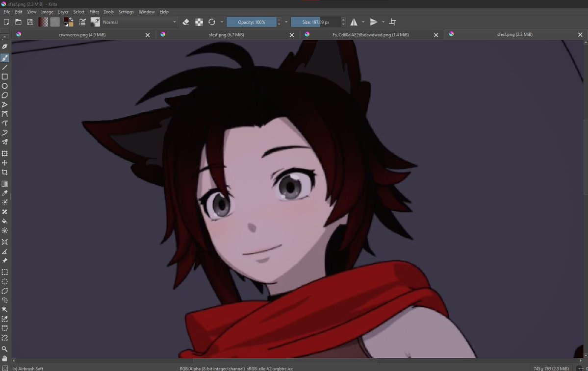Toggle horizontal mirror tool

point(354,22)
